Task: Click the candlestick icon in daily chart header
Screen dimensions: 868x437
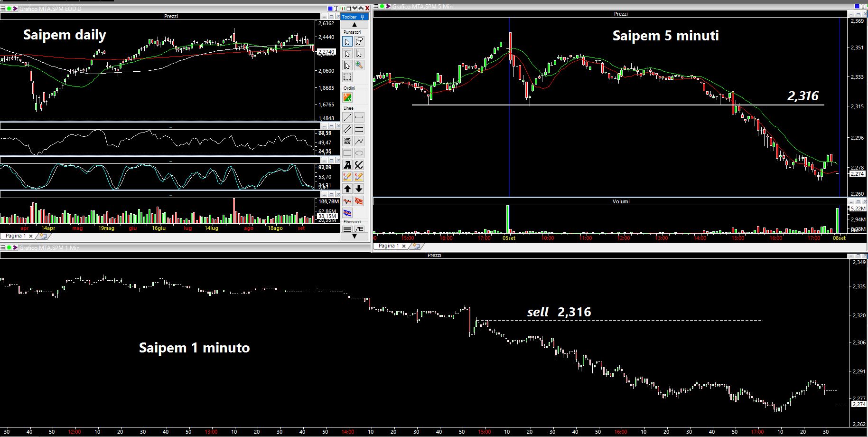Action: point(343,9)
